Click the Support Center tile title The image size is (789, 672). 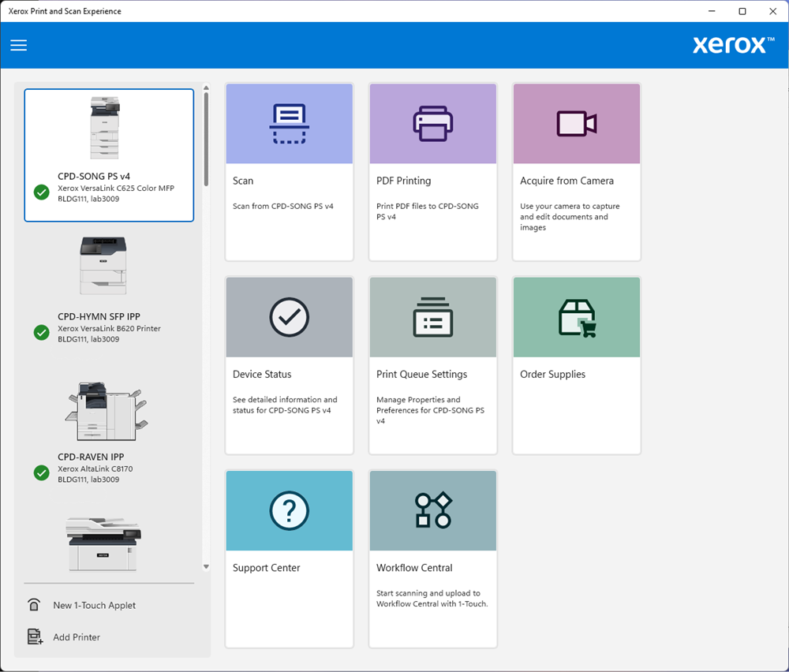point(266,568)
